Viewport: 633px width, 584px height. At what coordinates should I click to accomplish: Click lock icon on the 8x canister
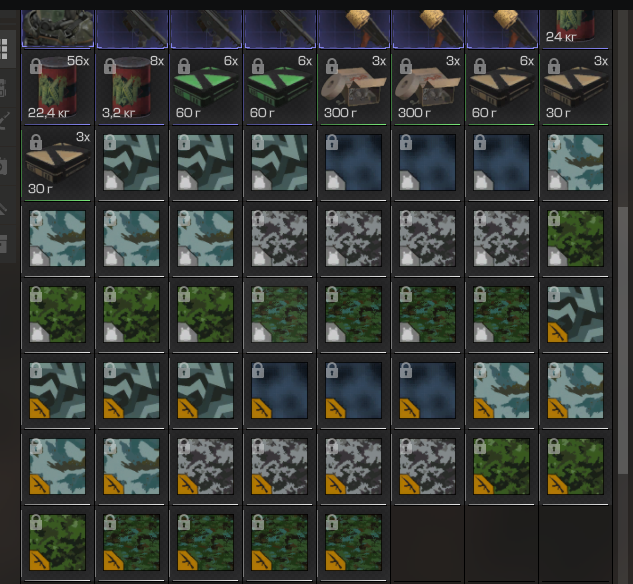coord(109,67)
